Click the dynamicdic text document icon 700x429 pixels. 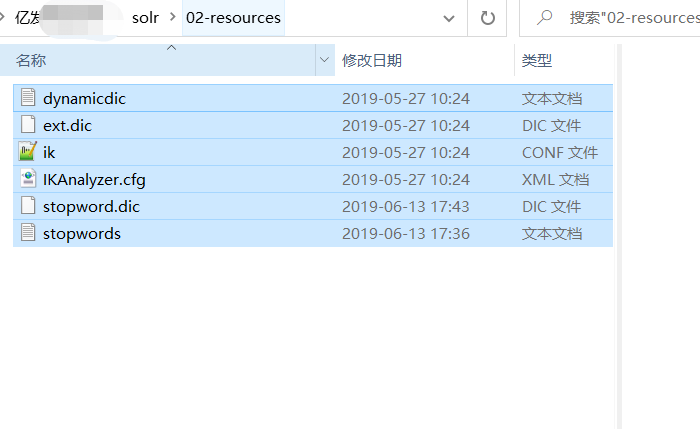point(28,97)
